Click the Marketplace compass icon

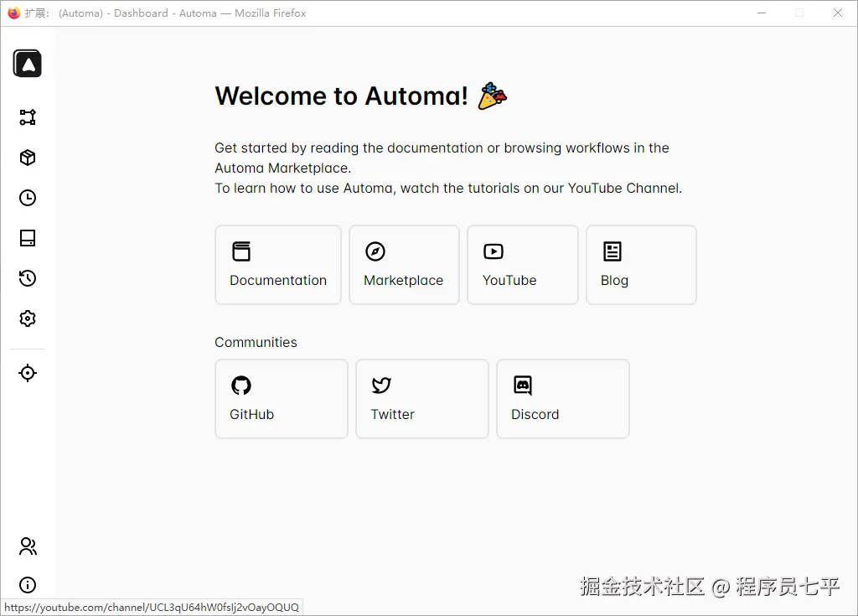375,251
